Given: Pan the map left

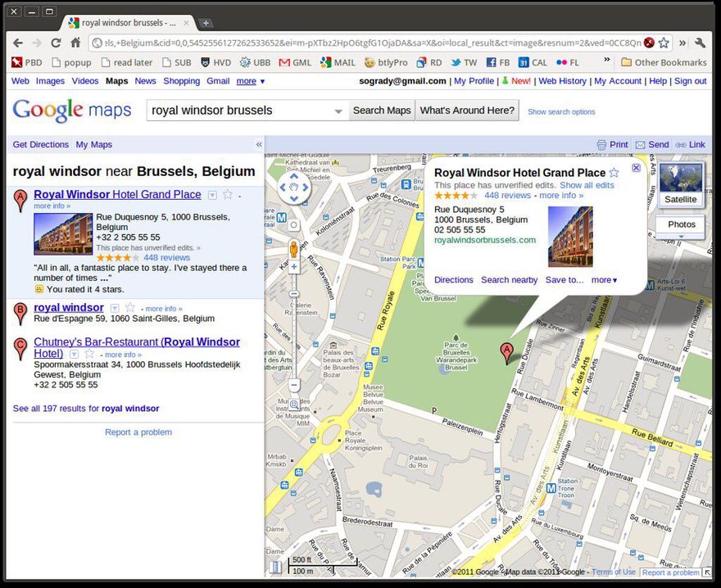Looking at the screenshot, I should [283, 187].
